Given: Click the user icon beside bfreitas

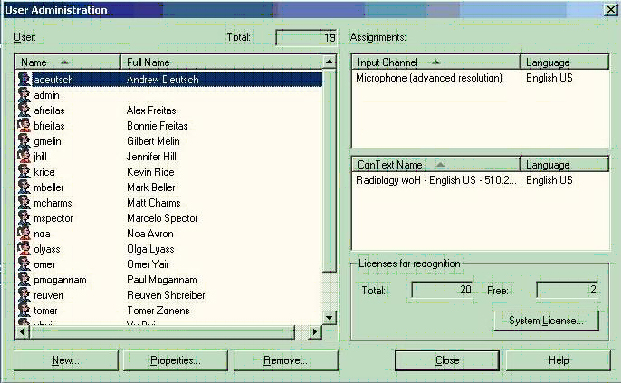Looking at the screenshot, I should point(24,126).
